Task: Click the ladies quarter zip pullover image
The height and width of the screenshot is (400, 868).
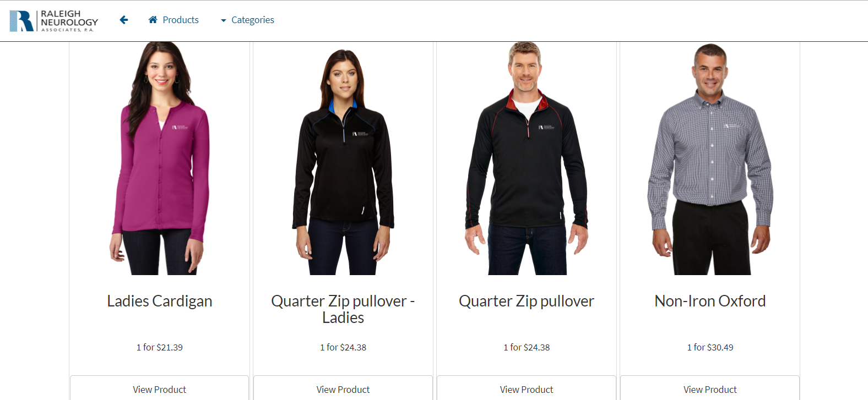Action: tap(343, 162)
